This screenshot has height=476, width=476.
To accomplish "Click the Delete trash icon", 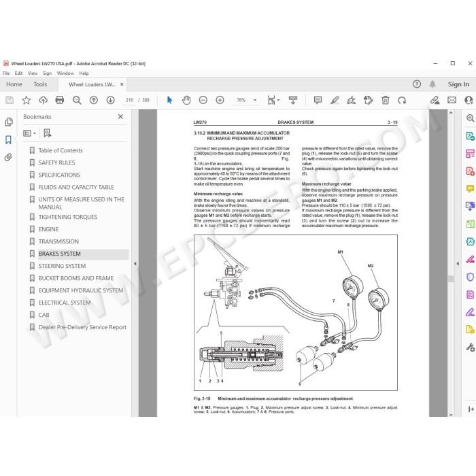I will click(x=386, y=100).
